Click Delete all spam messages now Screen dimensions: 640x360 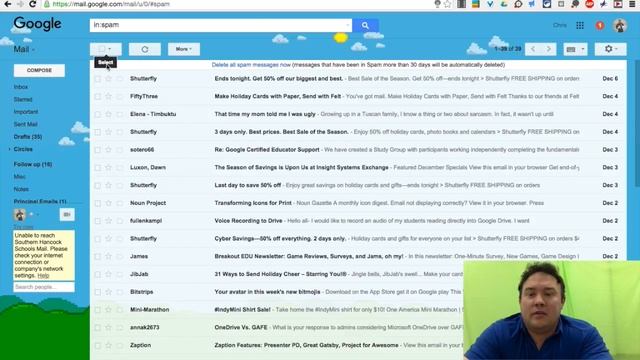(251, 65)
